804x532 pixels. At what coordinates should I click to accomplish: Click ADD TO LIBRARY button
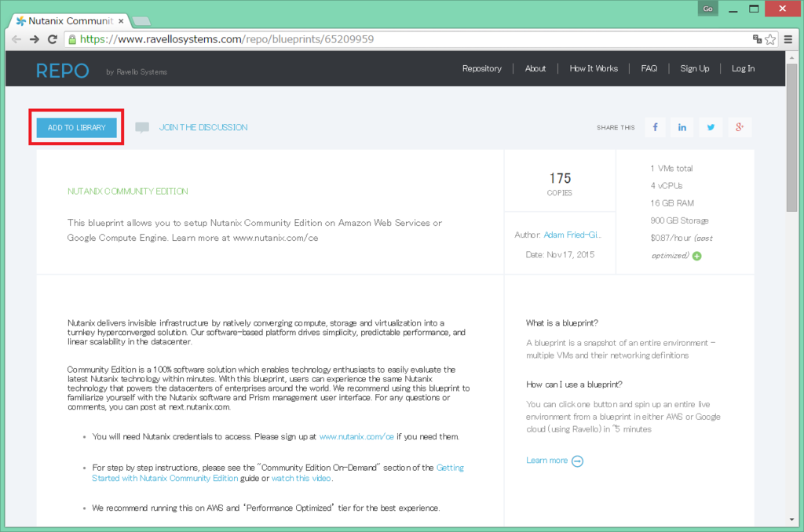point(76,127)
